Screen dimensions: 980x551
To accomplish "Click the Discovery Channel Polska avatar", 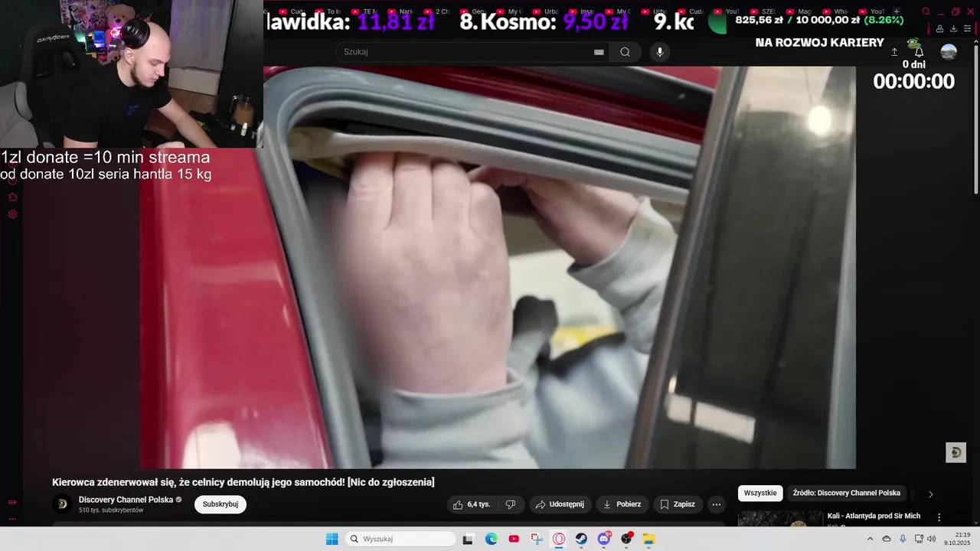I will tap(62, 504).
